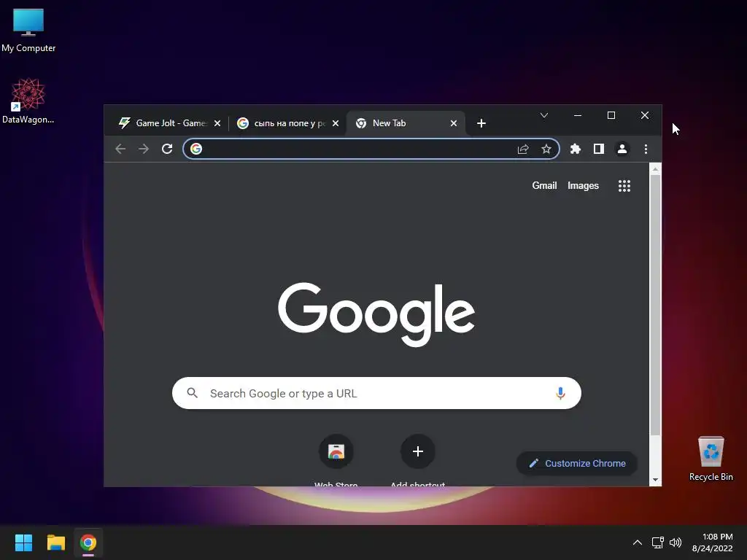Go forward with Chrome's forward arrow
This screenshot has height=560, width=747.
click(144, 149)
